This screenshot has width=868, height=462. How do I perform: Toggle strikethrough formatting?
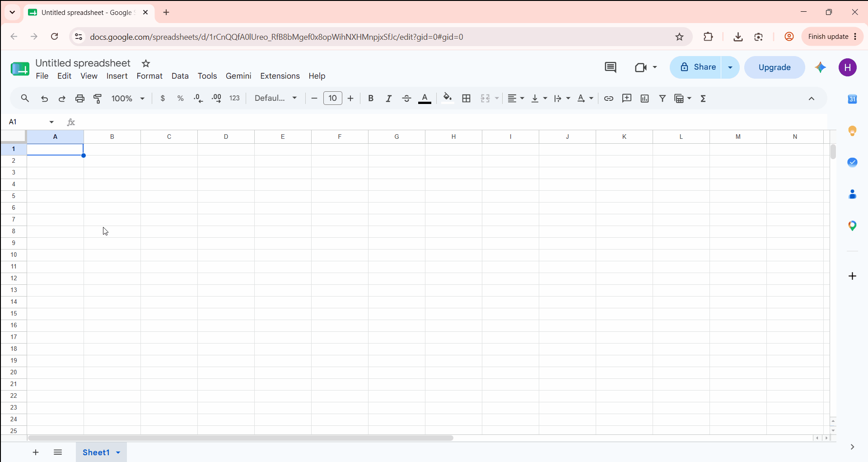coord(406,98)
